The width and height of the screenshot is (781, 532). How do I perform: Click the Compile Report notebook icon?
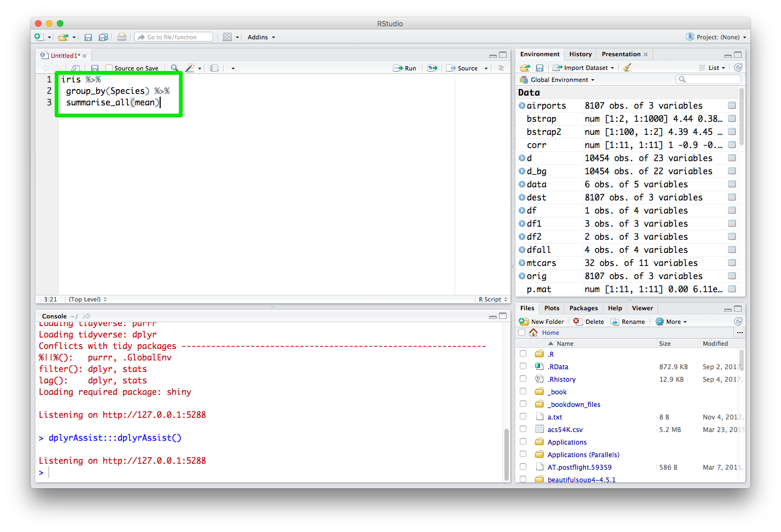click(214, 68)
